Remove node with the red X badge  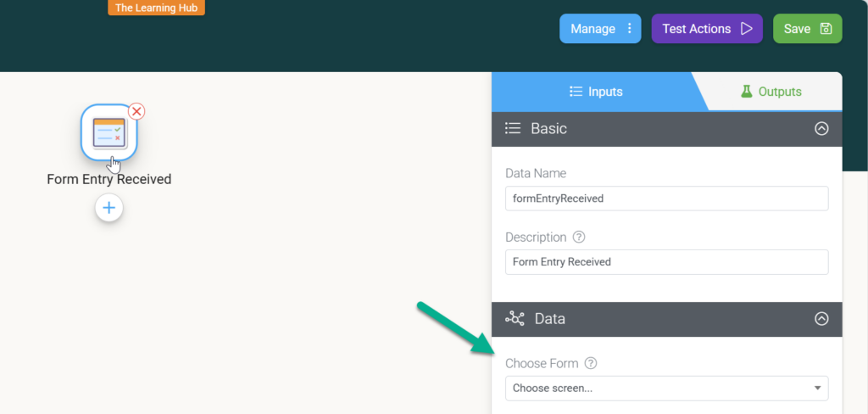(136, 111)
